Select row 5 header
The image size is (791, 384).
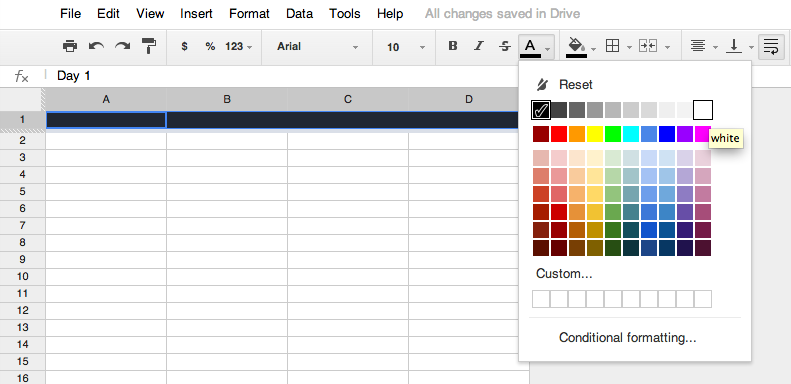[22, 192]
